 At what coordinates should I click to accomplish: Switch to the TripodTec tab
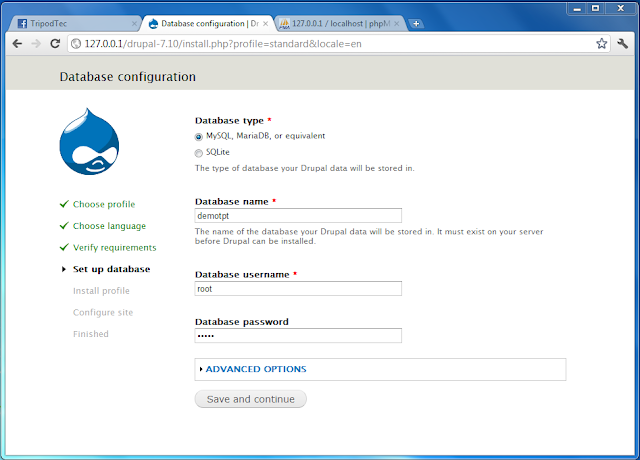(x=73, y=24)
